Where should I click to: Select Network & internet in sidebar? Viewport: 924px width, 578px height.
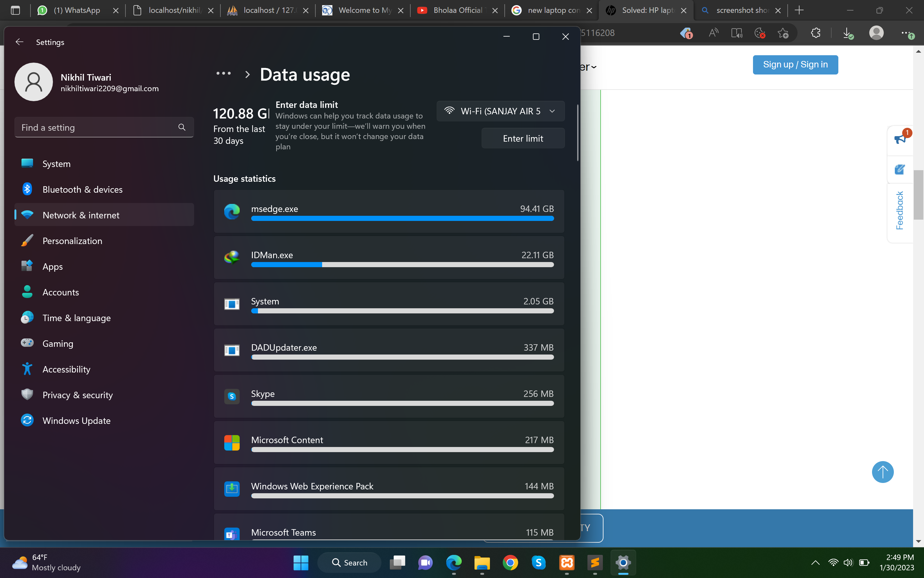(104, 215)
